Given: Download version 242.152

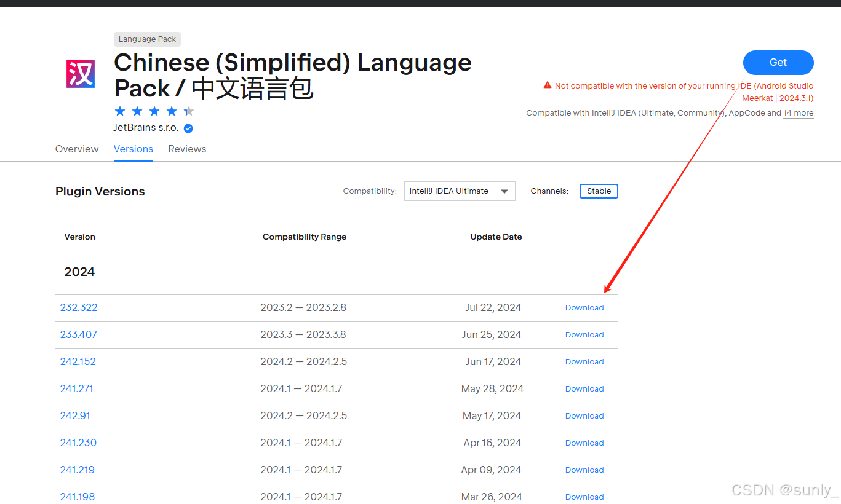Looking at the screenshot, I should tap(584, 362).
